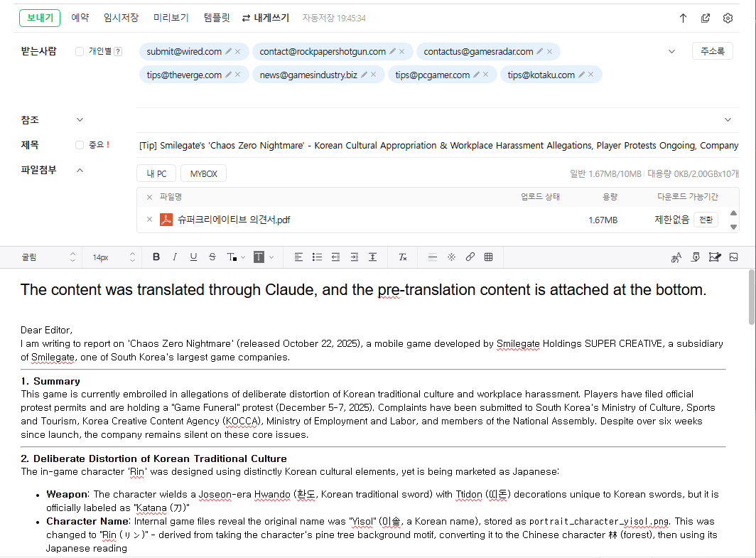Toggle strikethrough formatting
Image resolution: width=756 pixels, height=558 pixels.
tap(212, 257)
